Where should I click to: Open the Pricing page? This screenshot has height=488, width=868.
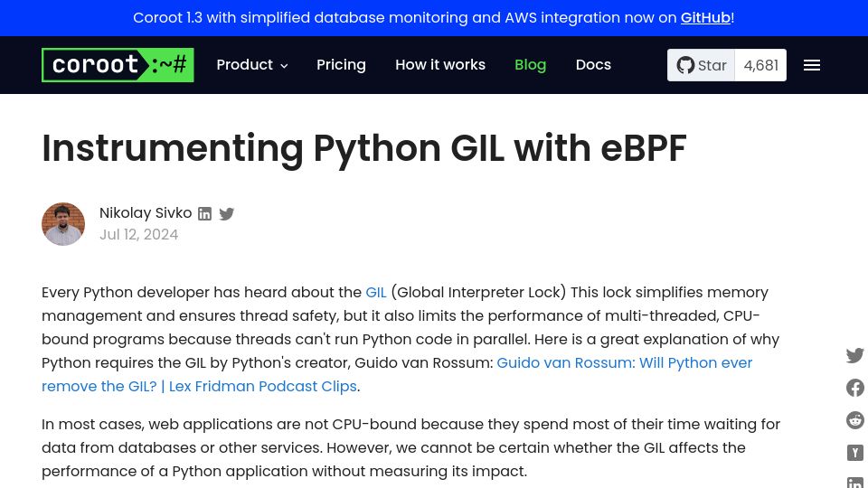[x=341, y=65]
